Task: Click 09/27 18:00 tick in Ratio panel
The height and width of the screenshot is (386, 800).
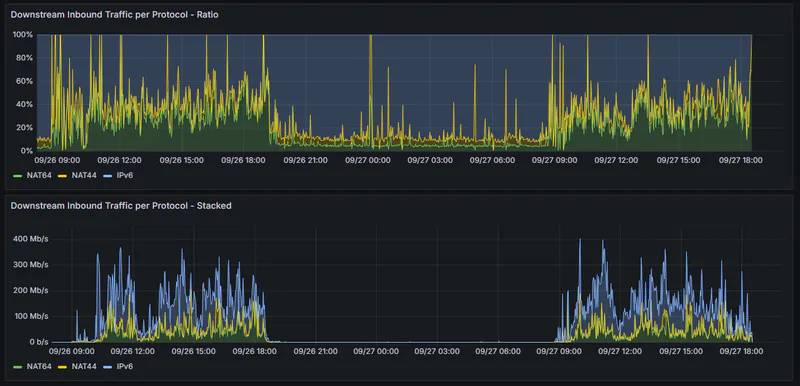Action: pos(741,160)
